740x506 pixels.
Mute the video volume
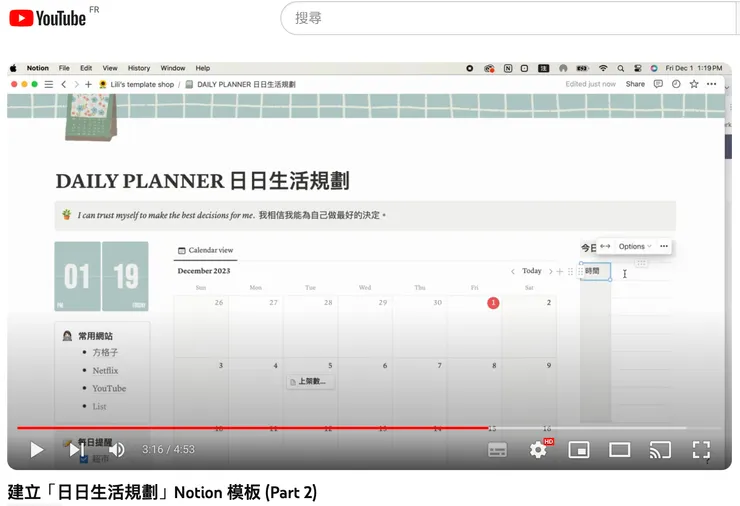coord(117,449)
